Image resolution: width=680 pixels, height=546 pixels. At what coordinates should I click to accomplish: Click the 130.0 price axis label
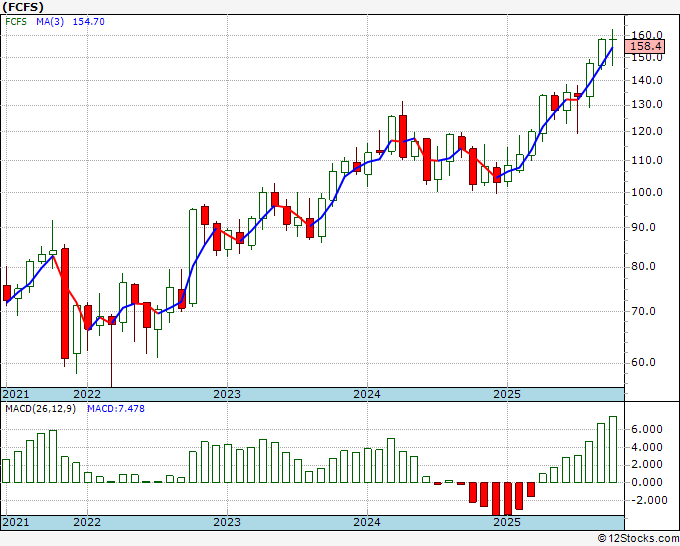(x=647, y=105)
